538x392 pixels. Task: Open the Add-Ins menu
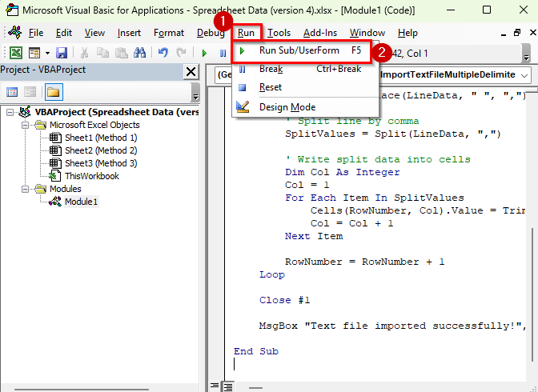pos(320,33)
